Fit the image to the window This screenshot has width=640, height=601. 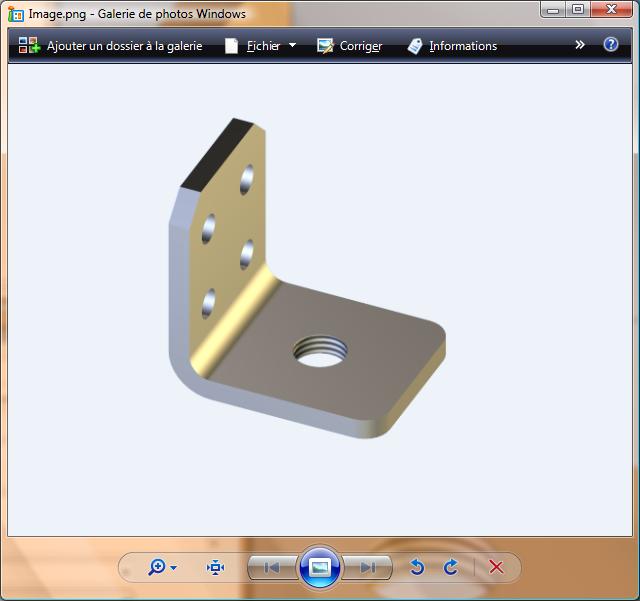pyautogui.click(x=216, y=567)
